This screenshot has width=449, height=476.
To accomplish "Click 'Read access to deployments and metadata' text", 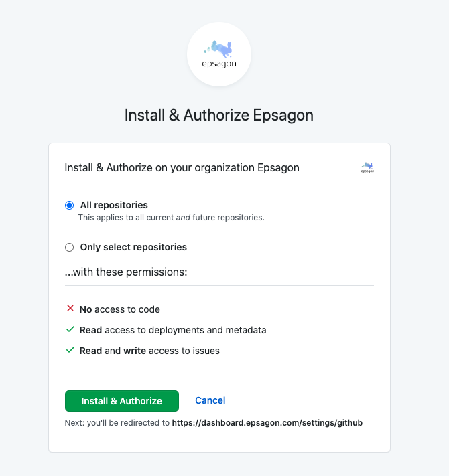I will (173, 330).
